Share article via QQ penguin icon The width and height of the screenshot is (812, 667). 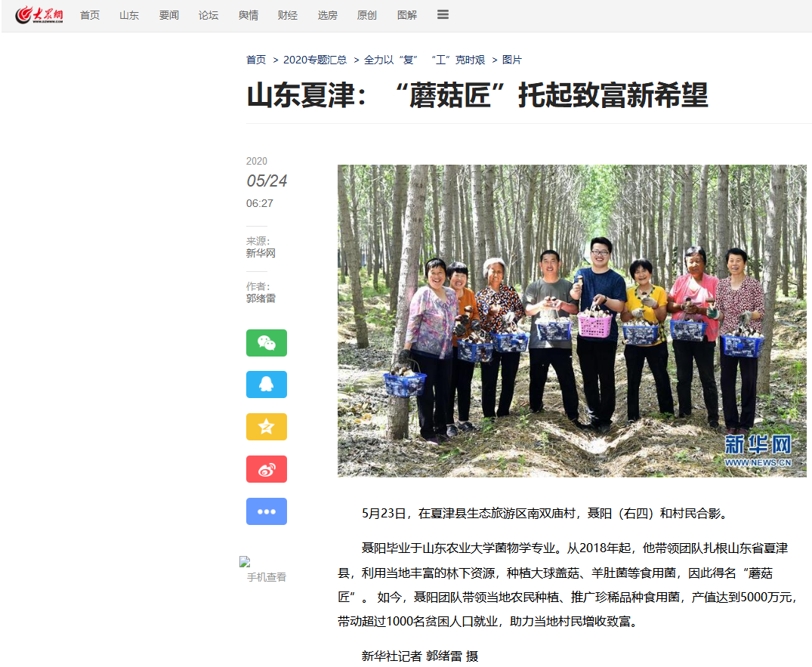[266, 384]
